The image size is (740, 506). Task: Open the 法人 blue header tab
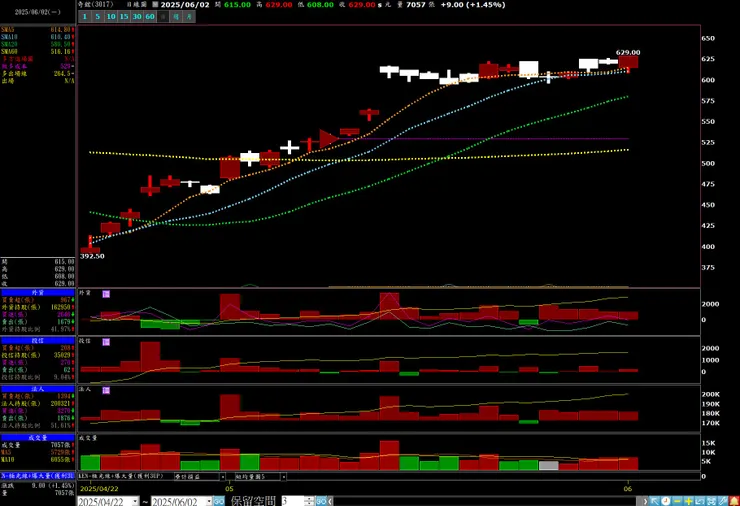click(x=38, y=389)
